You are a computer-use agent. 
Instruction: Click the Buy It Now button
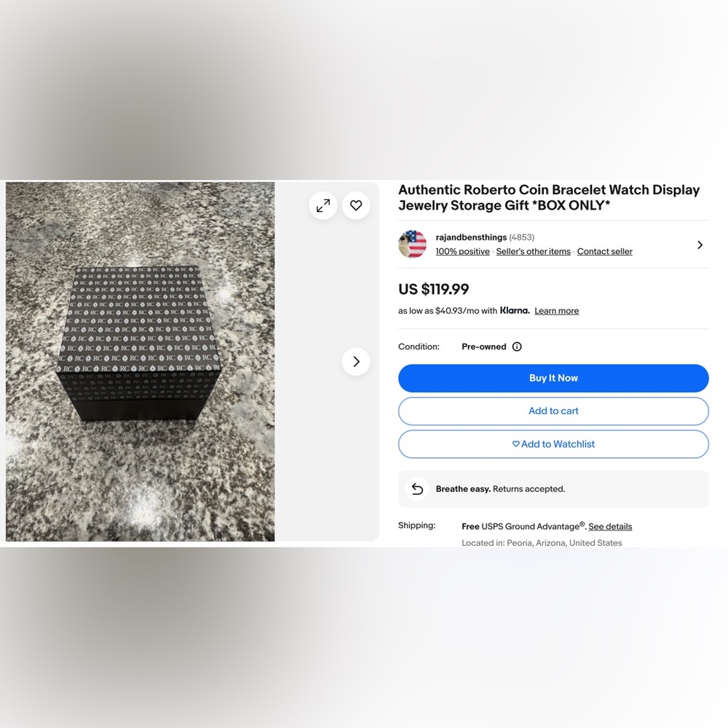click(x=553, y=378)
